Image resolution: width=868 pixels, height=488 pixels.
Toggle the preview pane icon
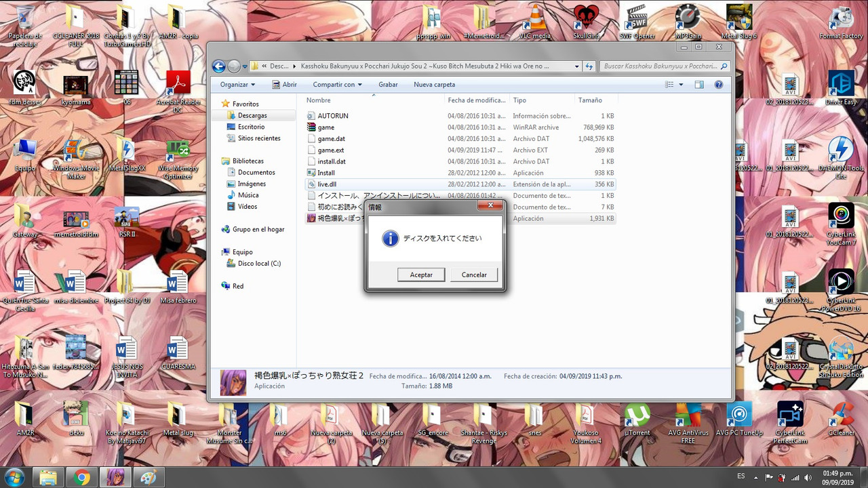pyautogui.click(x=699, y=85)
